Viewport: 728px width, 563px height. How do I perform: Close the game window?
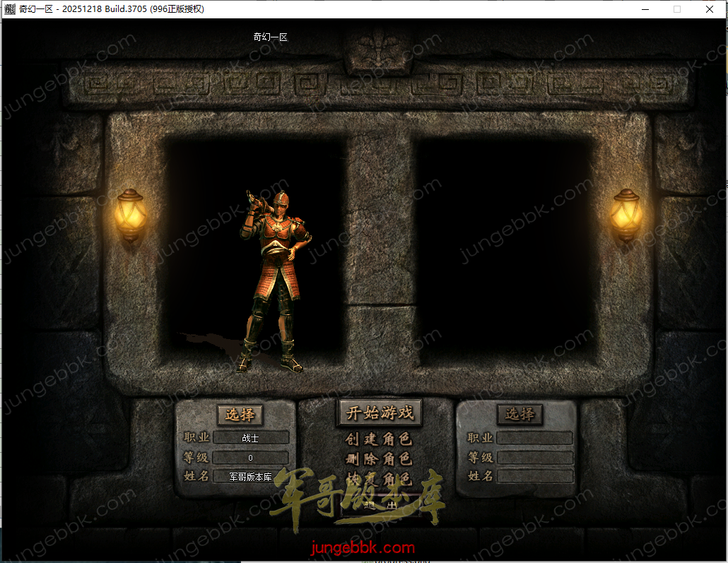point(710,9)
